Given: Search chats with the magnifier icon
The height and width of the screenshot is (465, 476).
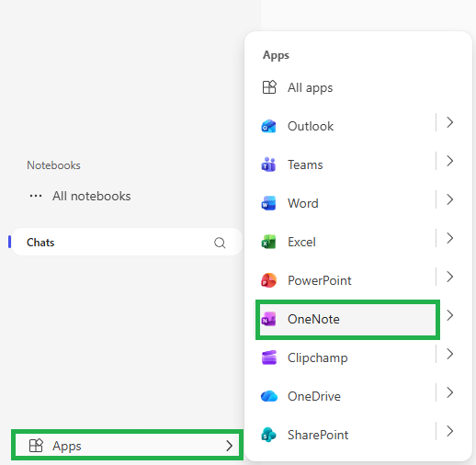Looking at the screenshot, I should pos(220,243).
